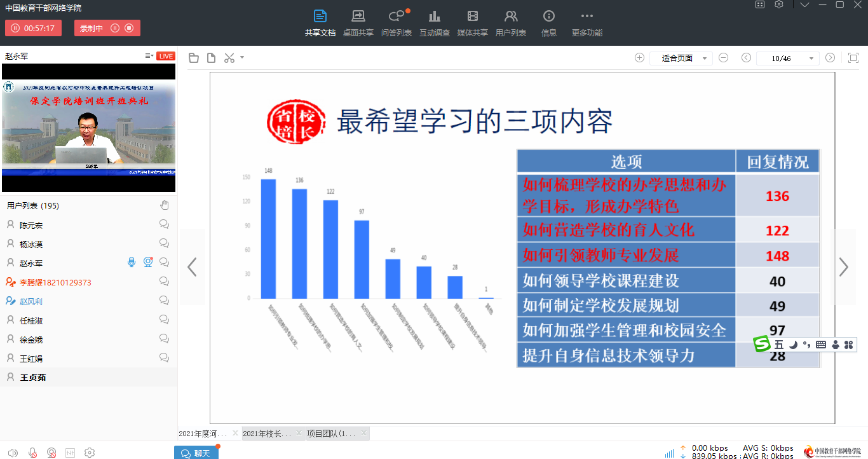The width and height of the screenshot is (868, 459).
Task: Open 媒体共享 media sharing
Action: [x=472, y=23]
